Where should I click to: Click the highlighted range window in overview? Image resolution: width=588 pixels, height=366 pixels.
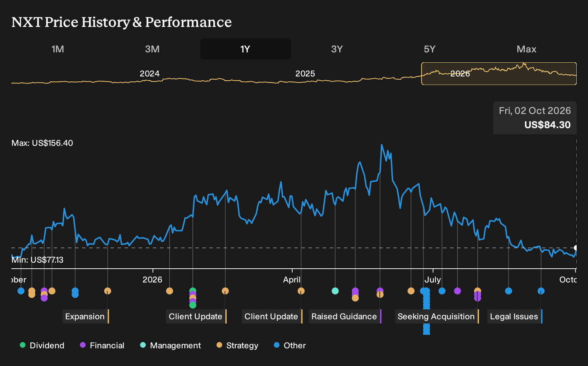[499, 74]
